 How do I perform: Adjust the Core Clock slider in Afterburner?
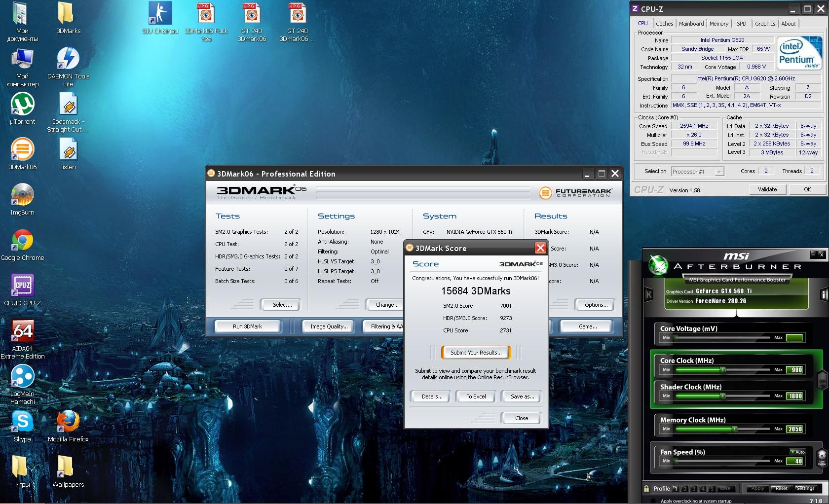[722, 369]
